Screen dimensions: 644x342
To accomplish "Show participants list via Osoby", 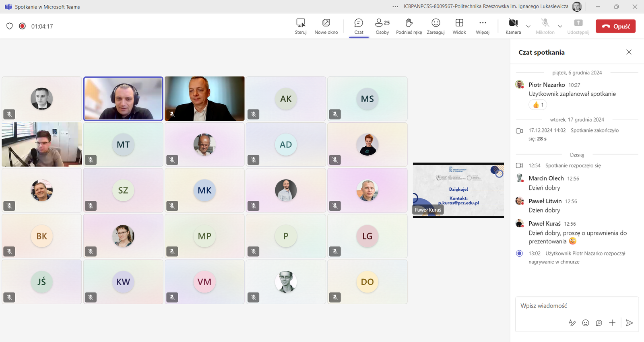I will 382,26.
